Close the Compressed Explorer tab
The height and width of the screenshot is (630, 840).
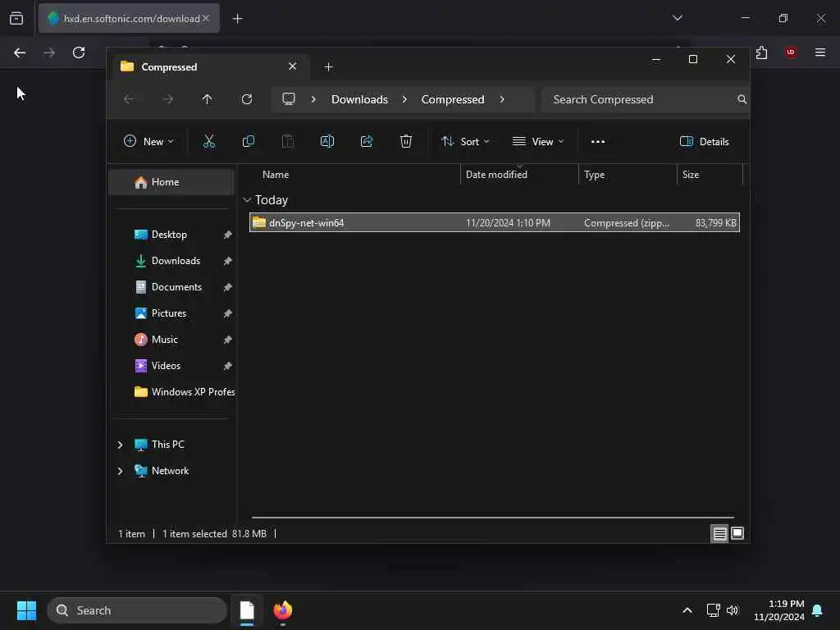292,66
